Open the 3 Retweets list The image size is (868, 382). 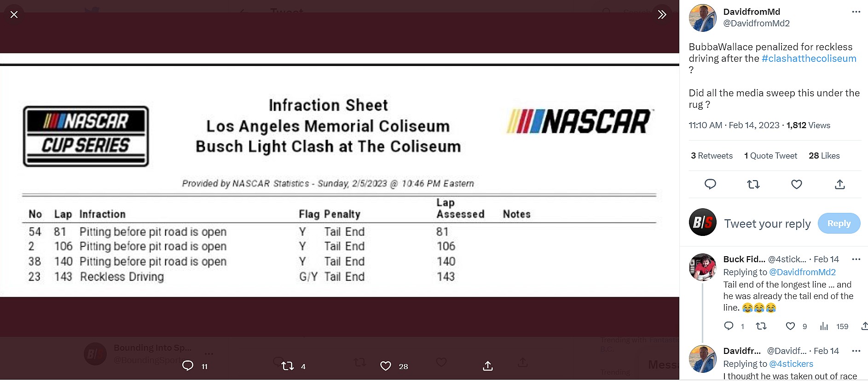[712, 156]
